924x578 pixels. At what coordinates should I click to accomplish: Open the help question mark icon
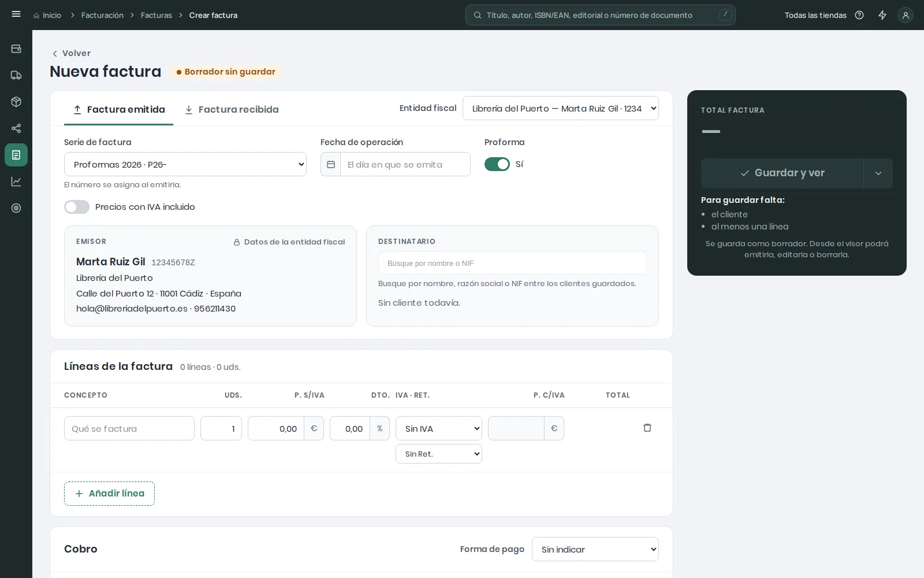[x=859, y=15]
